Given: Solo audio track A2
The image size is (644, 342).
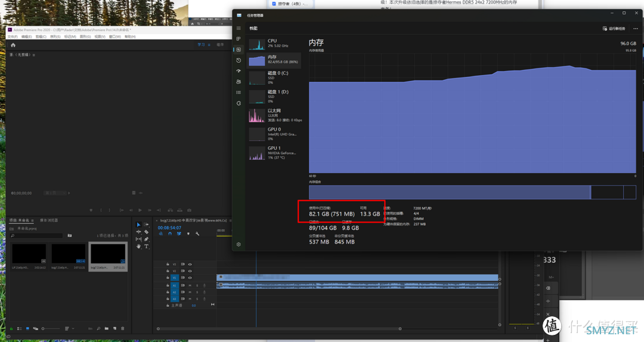Looking at the screenshot, I should [197, 292].
